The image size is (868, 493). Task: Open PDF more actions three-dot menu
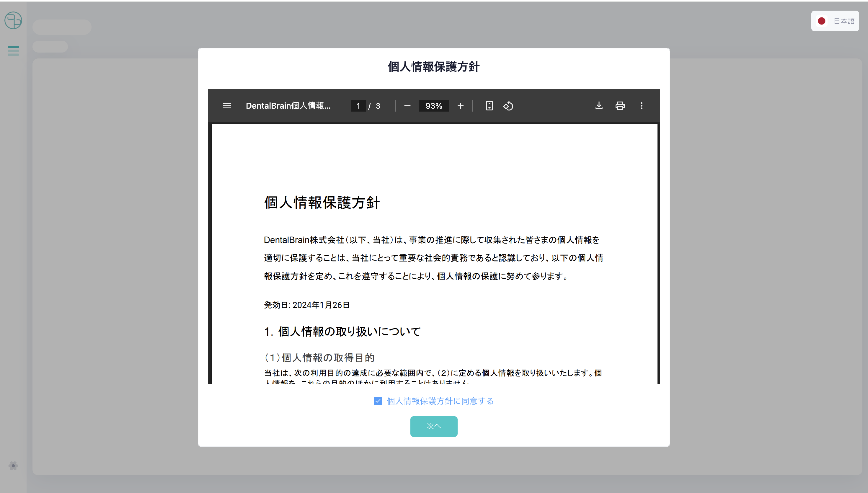tap(641, 106)
